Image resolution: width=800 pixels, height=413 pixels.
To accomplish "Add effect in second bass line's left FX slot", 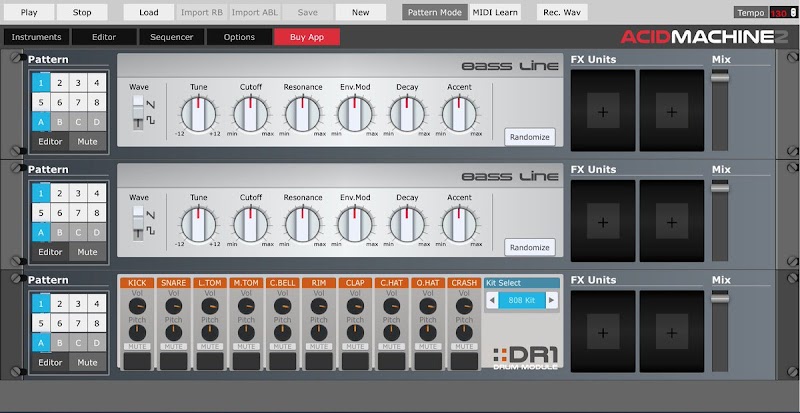I will [603, 221].
